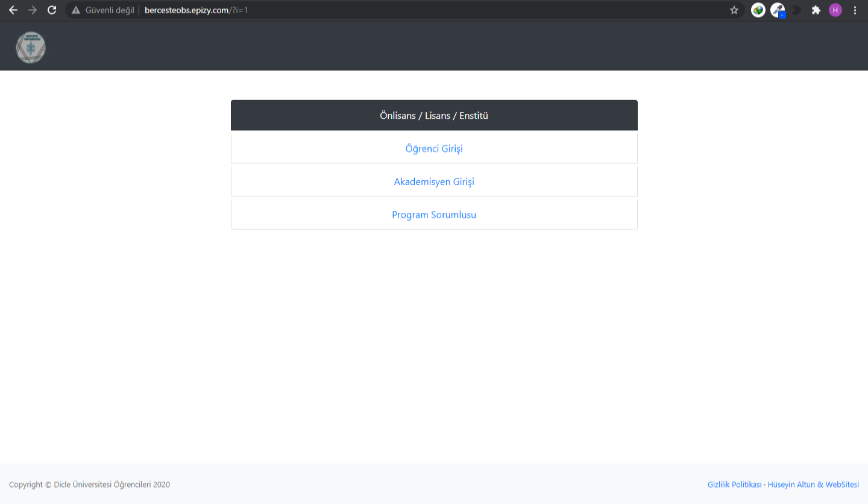Open the extension icon with blue badge
Image resolution: width=868 pixels, height=504 pixels.
[778, 10]
